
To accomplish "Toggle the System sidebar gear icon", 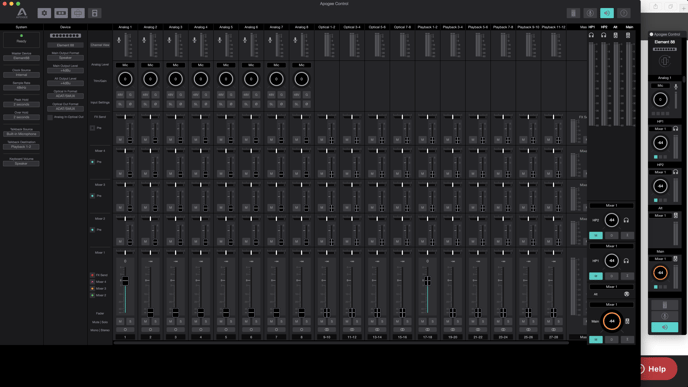I will point(44,13).
